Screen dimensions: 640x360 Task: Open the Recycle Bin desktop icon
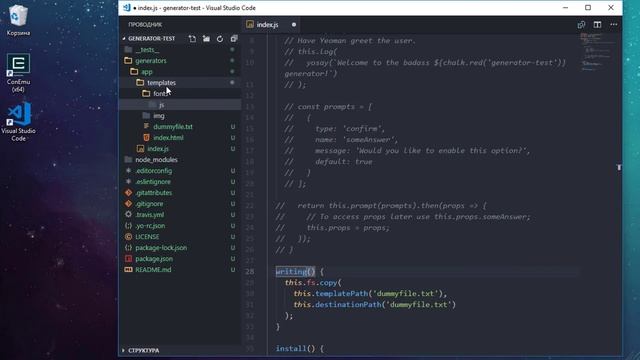pyautogui.click(x=18, y=20)
